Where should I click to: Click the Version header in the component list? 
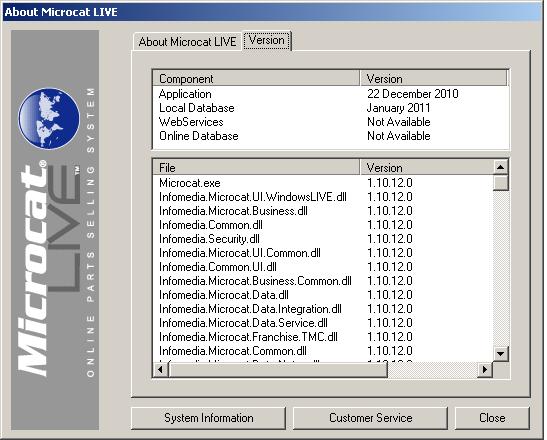433,79
